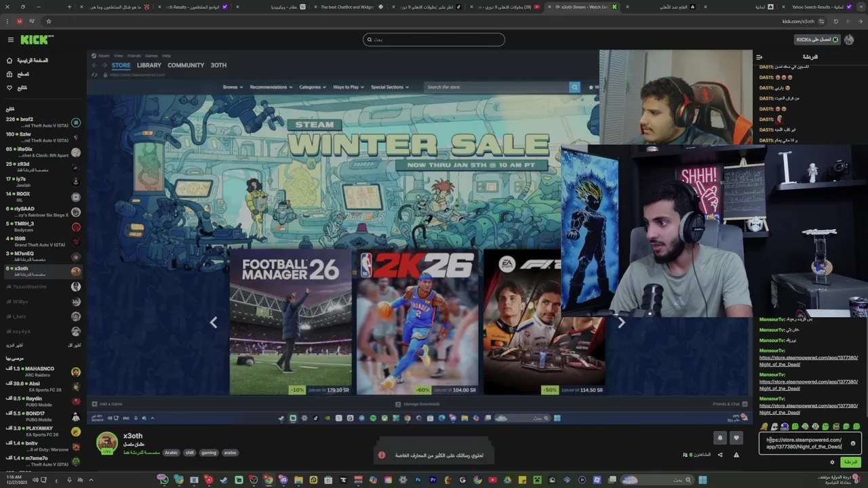Click the browser refresh button

tap(835, 21)
